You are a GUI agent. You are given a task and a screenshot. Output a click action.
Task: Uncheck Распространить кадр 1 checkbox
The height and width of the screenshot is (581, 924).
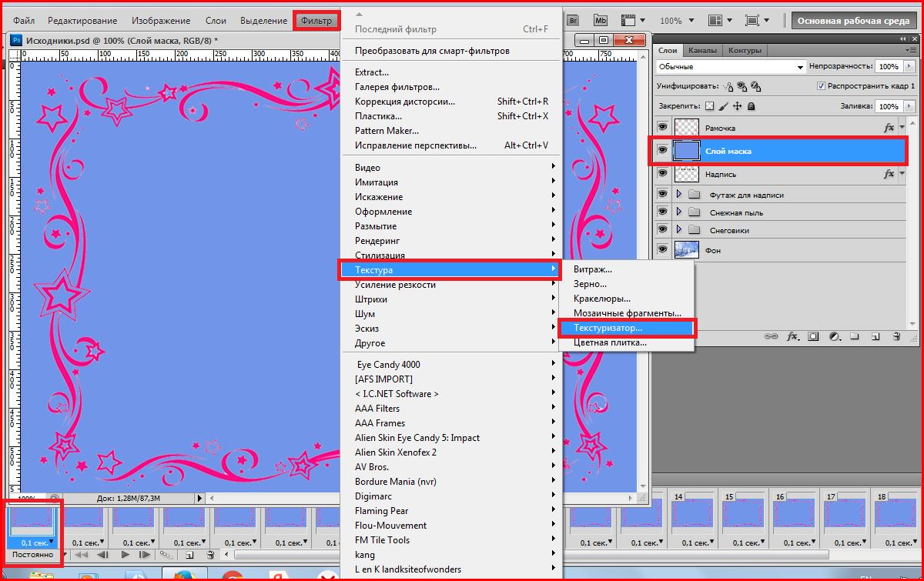point(822,86)
